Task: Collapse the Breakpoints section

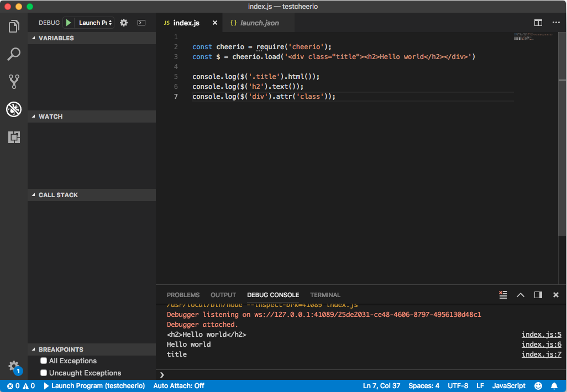Action: [x=92, y=349]
